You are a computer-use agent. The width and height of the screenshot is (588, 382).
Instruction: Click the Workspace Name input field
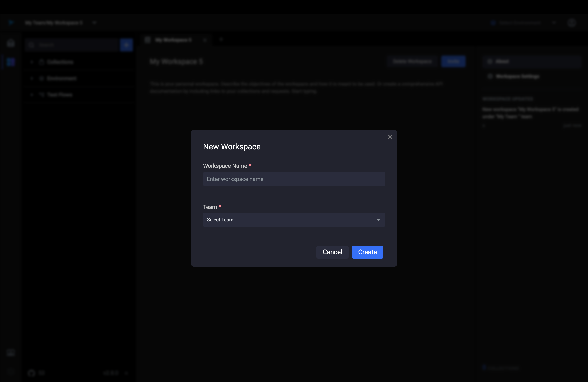click(294, 179)
